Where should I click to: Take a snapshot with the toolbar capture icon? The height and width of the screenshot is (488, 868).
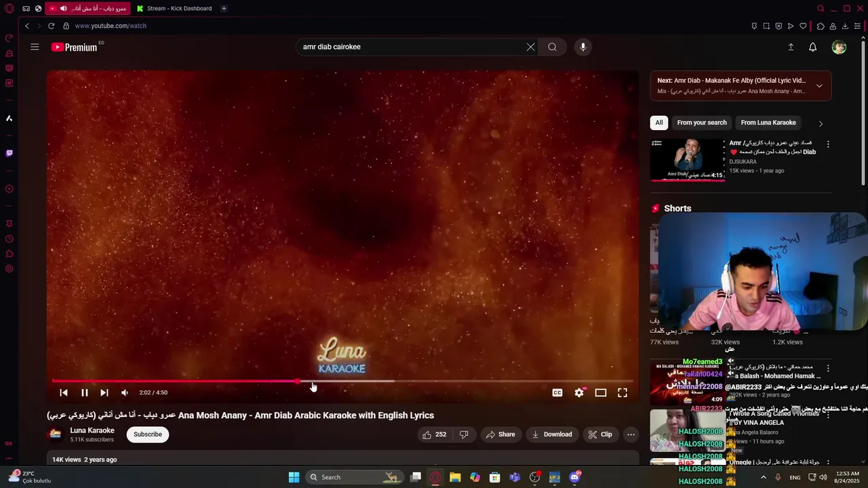click(766, 26)
